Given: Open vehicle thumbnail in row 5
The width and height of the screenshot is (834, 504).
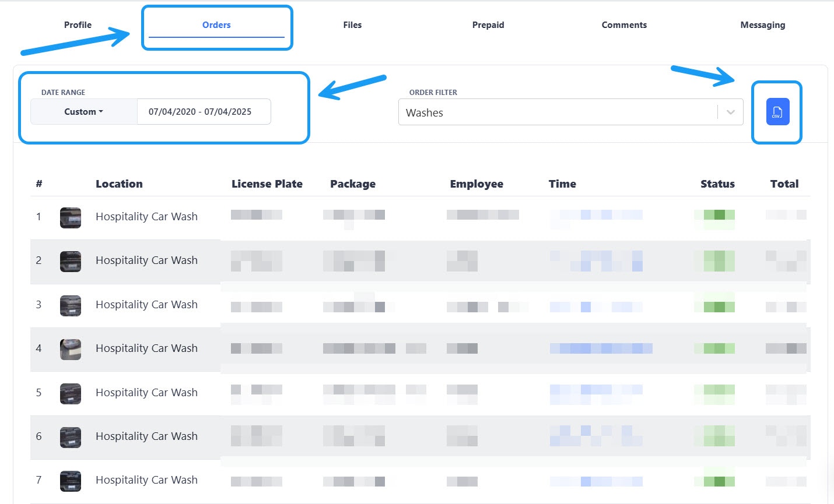Looking at the screenshot, I should coord(71,393).
